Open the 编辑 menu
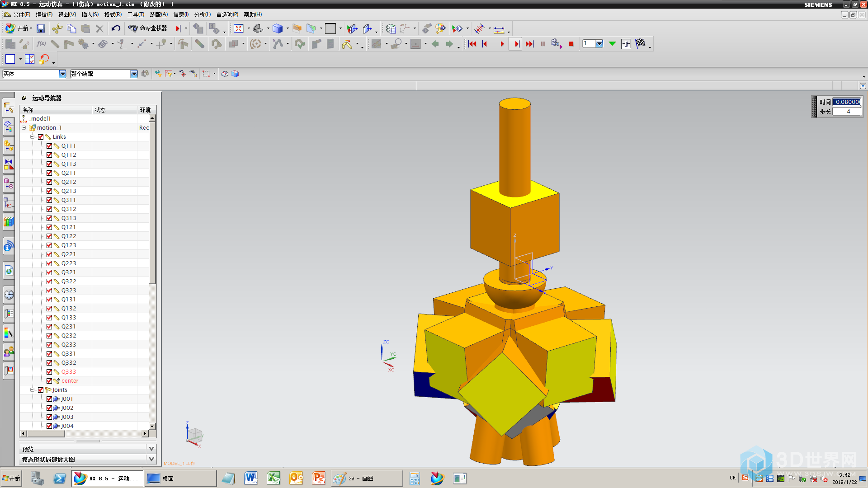The image size is (868, 488). tap(44, 14)
